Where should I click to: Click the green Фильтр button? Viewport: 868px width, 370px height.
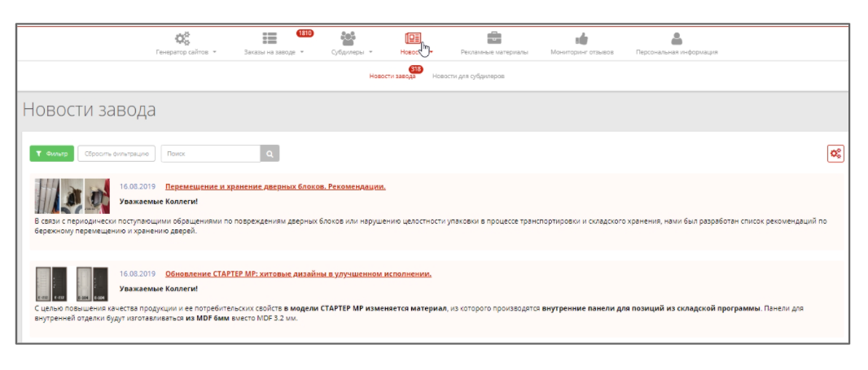point(51,154)
